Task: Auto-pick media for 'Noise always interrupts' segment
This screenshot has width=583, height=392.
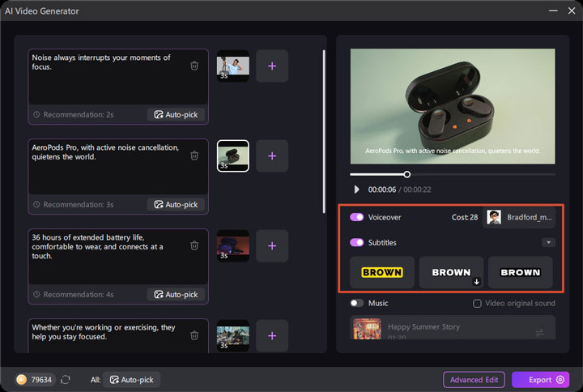Action: click(176, 114)
